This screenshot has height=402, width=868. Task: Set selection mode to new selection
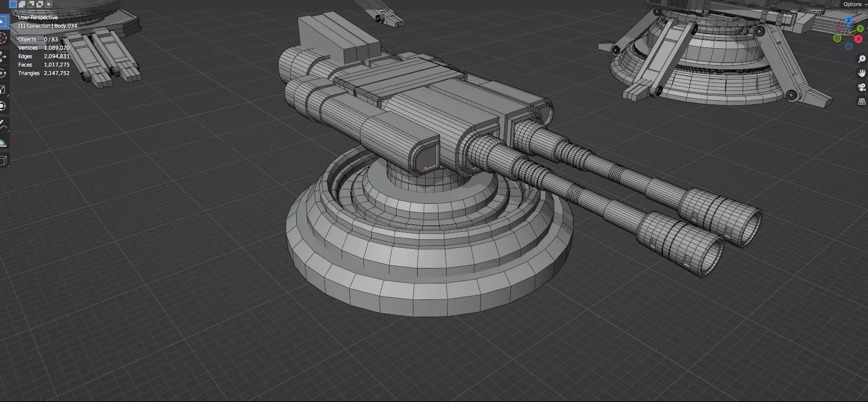[x=13, y=4]
